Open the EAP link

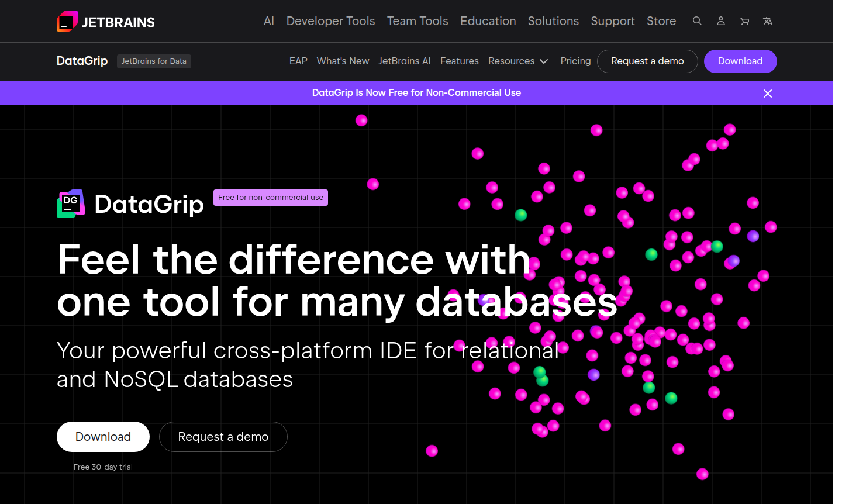[x=298, y=61]
